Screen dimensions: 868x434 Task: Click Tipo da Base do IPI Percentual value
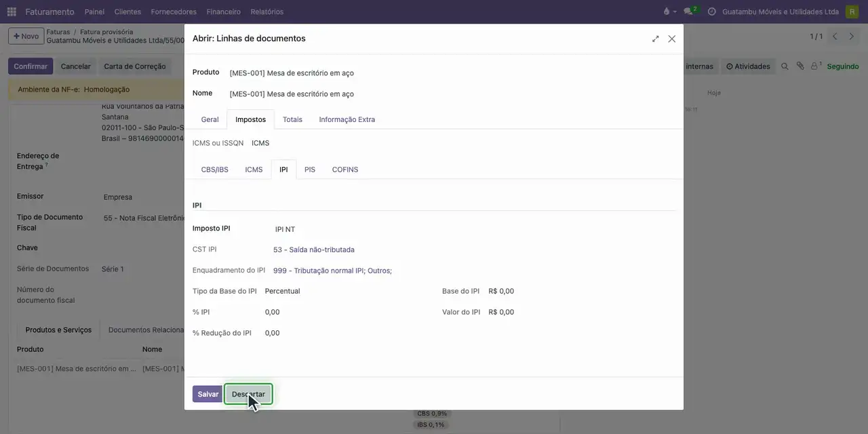tap(282, 291)
